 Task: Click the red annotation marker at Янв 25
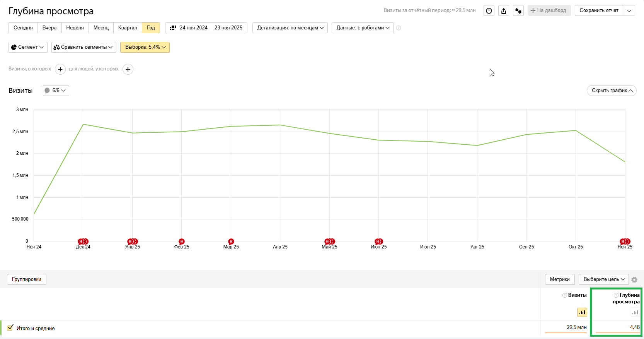[132, 241]
